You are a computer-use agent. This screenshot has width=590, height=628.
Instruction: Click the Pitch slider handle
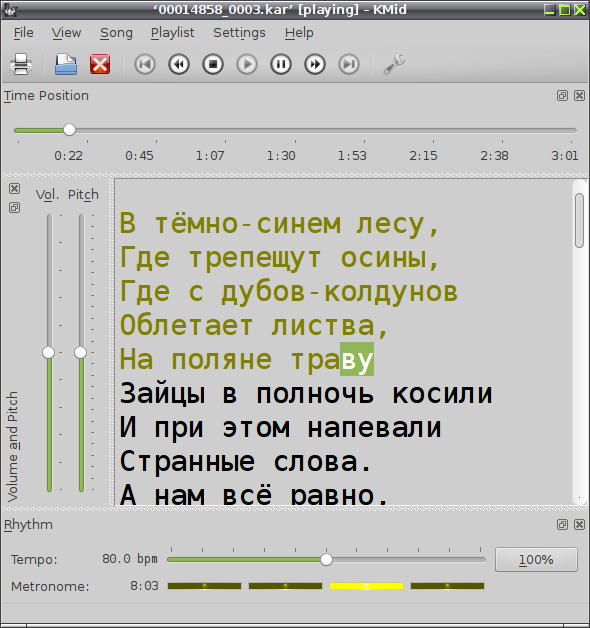81,352
